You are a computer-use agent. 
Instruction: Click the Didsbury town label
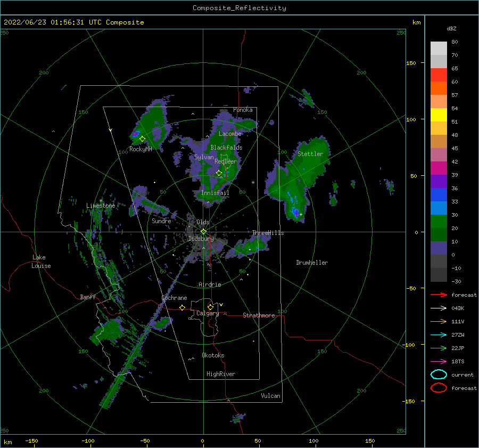point(201,239)
